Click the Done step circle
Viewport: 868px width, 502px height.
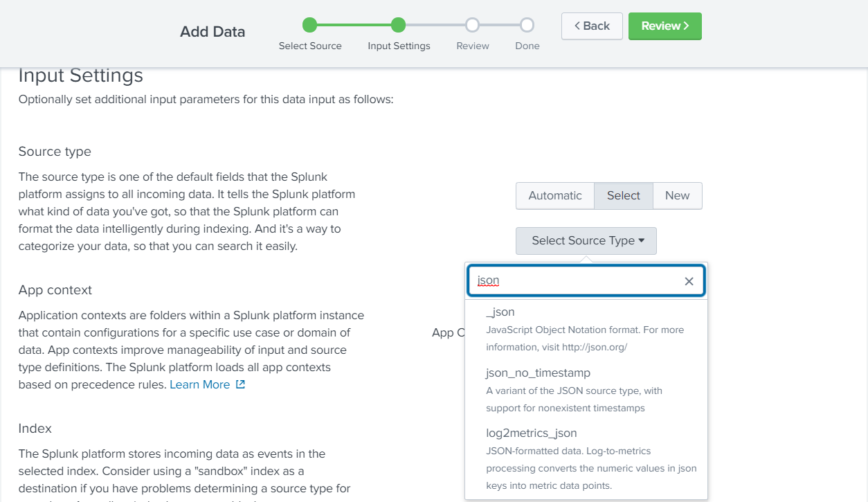527,26
